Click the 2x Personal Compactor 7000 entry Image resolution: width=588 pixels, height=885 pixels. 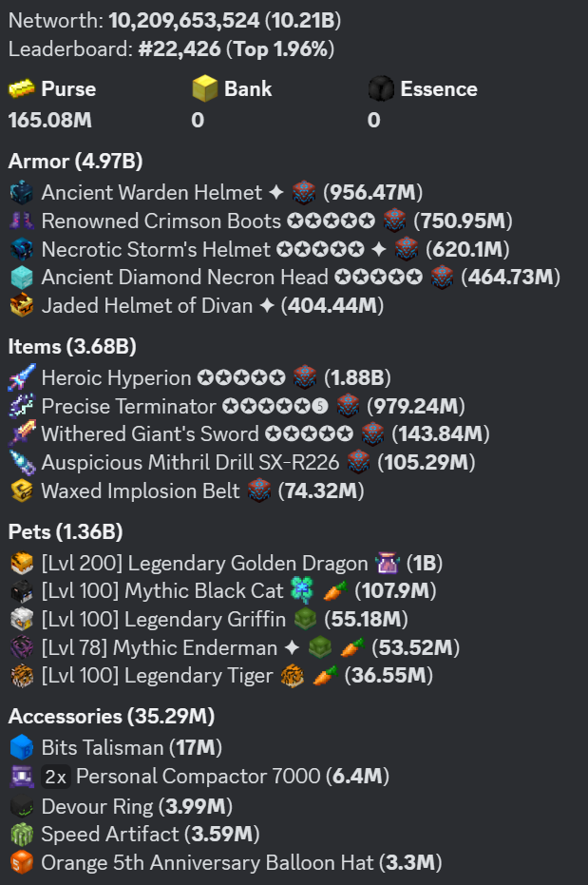(x=198, y=777)
